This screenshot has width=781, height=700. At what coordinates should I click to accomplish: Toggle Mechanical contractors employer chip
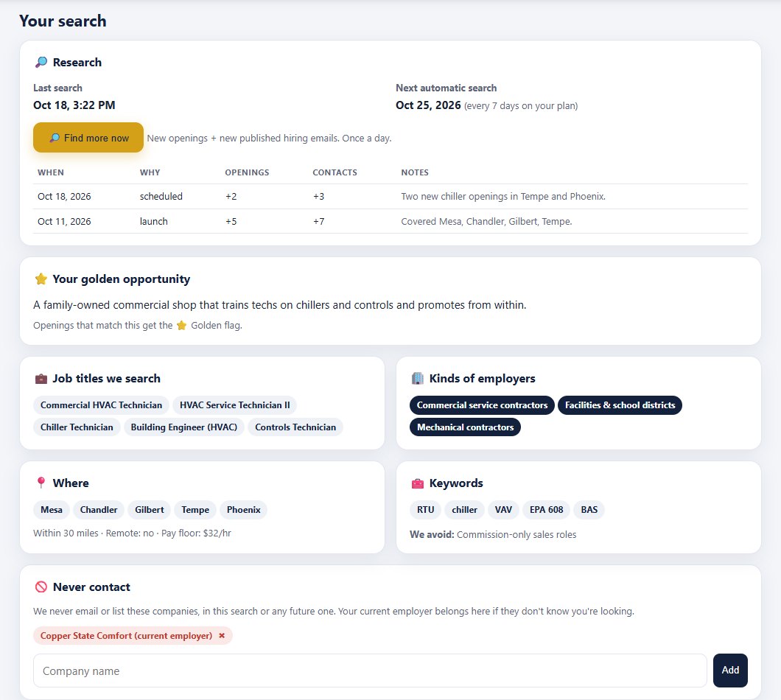point(465,427)
